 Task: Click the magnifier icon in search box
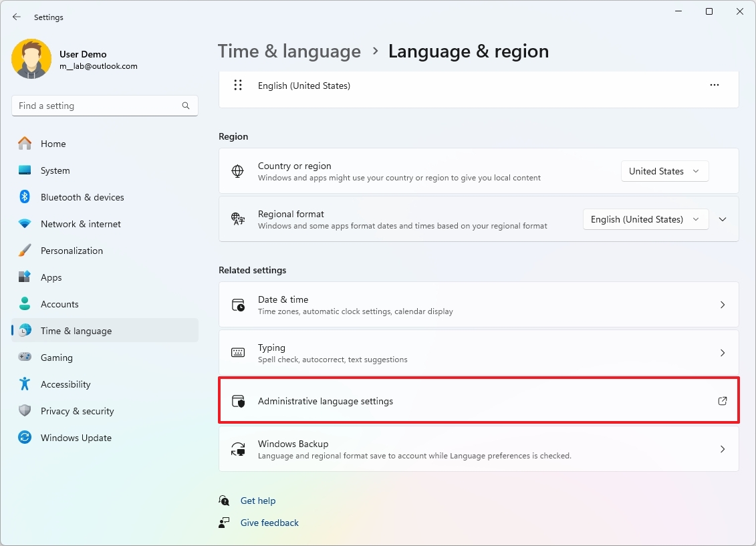tap(186, 106)
